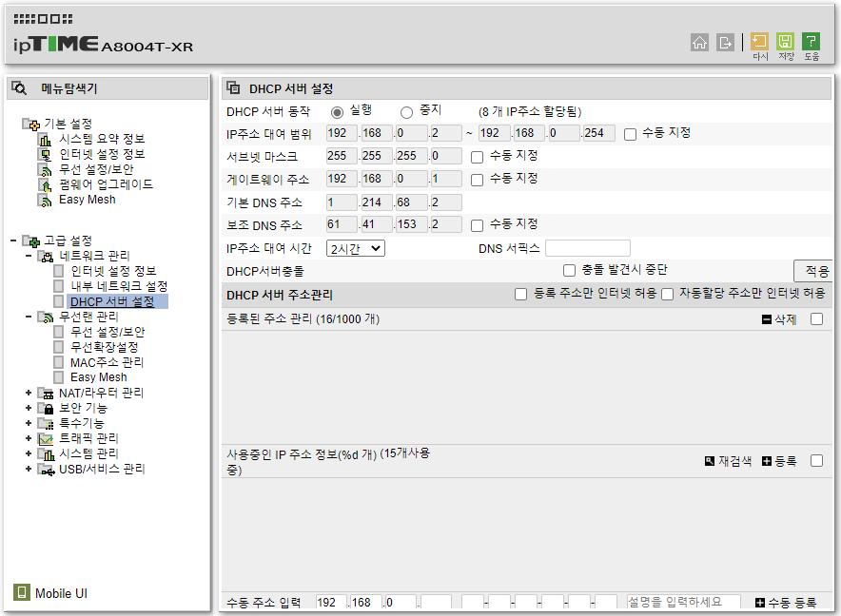Screen dimensions: 841x616
Task: Check 등록 주소만 인터넷 허용 option
Action: (520, 294)
